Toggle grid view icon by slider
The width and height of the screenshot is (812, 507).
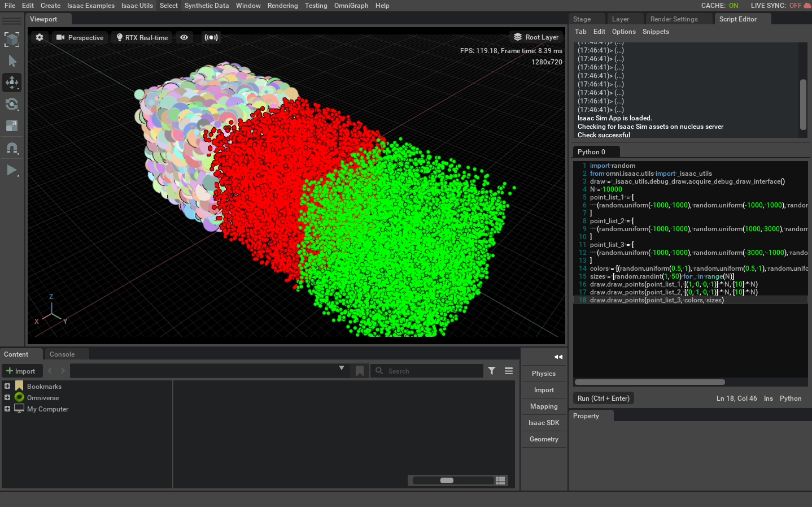click(500, 480)
